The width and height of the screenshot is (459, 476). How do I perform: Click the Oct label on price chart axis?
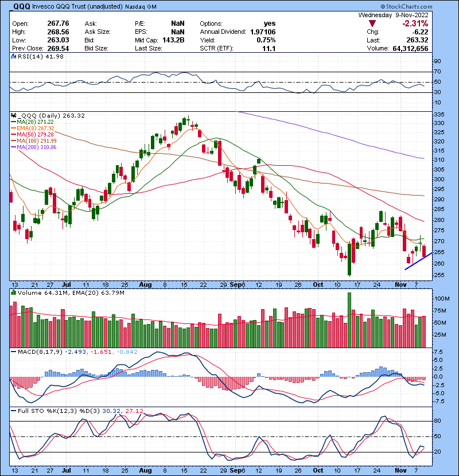(x=318, y=285)
